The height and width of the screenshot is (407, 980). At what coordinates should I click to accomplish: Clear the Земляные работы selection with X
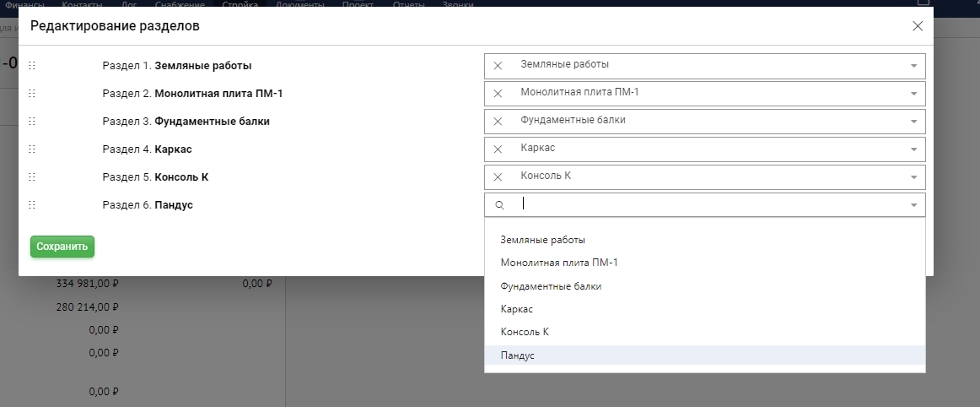tap(498, 66)
